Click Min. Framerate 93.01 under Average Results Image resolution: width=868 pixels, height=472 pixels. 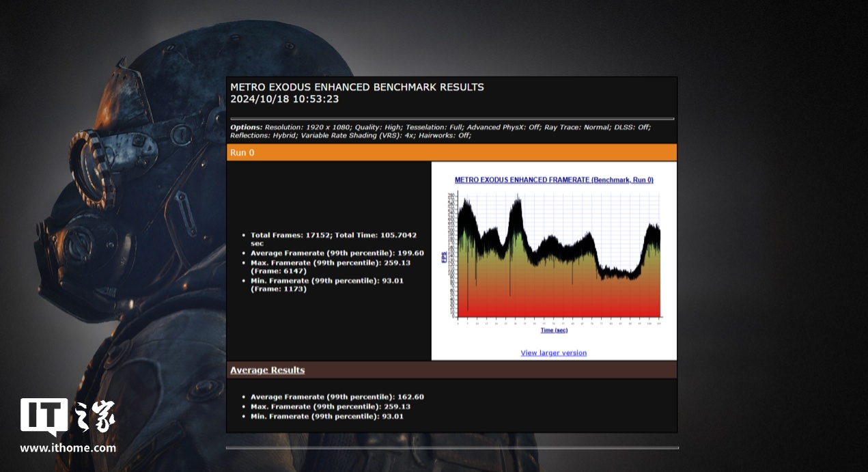(x=326, y=416)
